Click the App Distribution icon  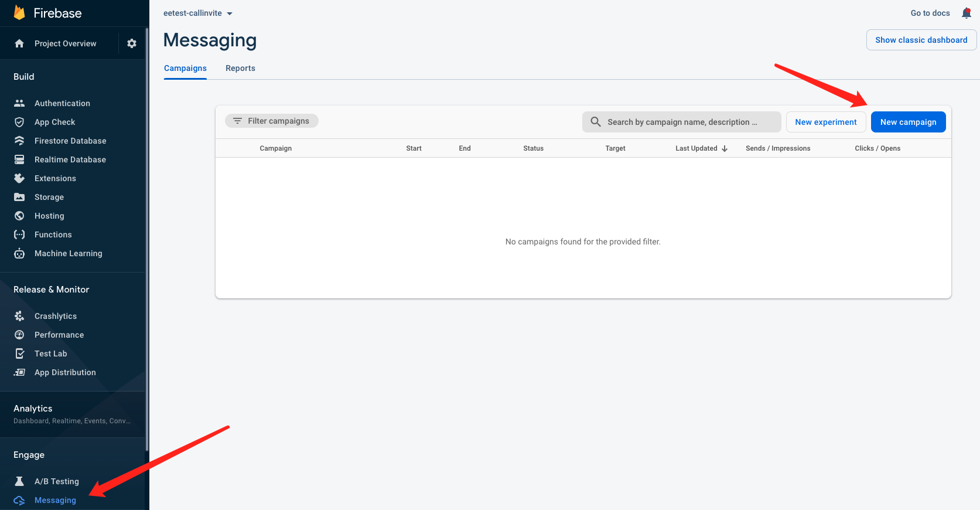(19, 372)
